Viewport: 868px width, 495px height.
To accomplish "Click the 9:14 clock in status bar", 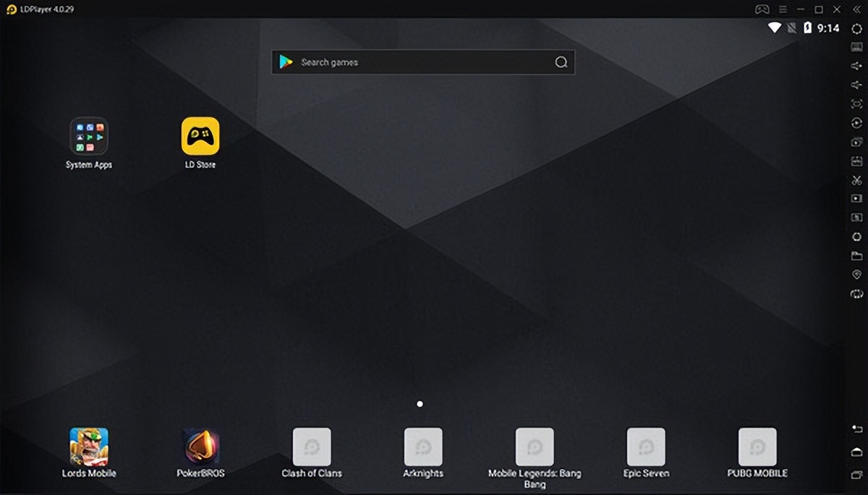I will point(828,28).
